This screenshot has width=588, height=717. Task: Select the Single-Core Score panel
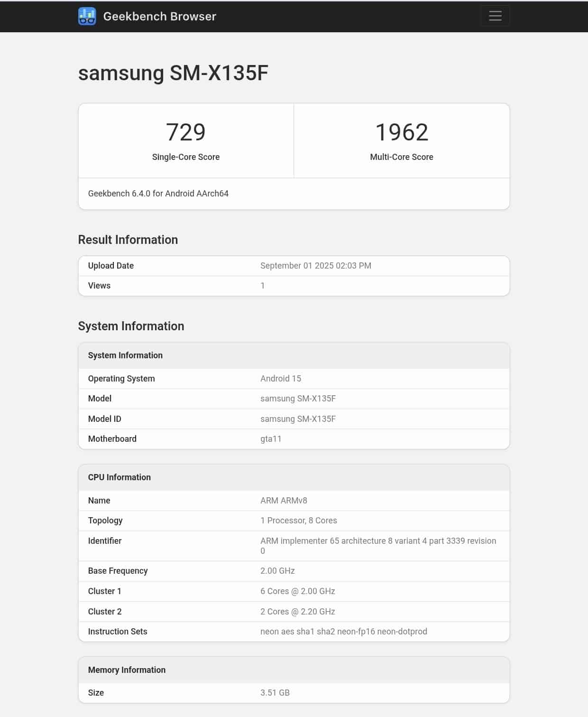click(x=185, y=140)
